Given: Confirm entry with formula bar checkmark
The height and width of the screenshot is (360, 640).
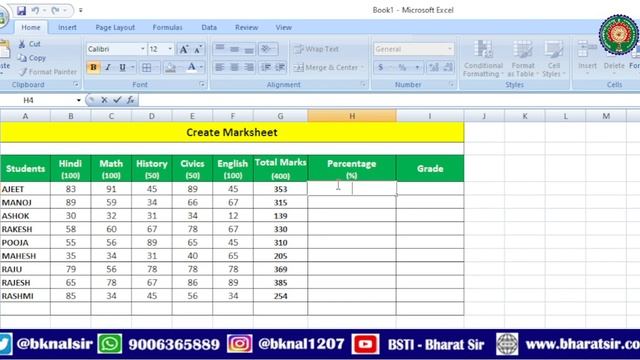Looking at the screenshot, I should click(x=117, y=100).
